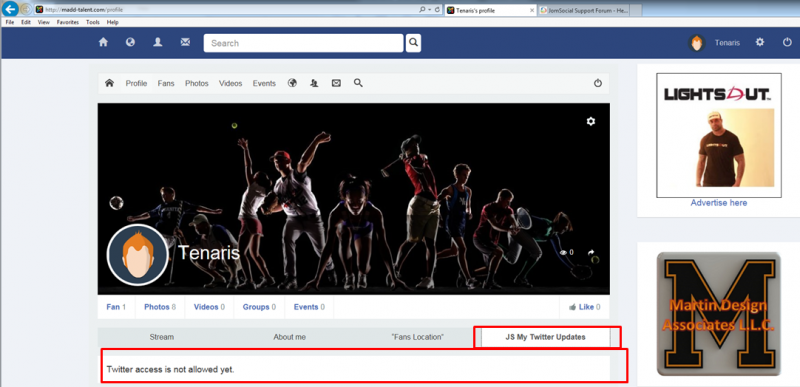Switch to the Stream tab
Image resolution: width=800 pixels, height=387 pixels.
(x=162, y=337)
